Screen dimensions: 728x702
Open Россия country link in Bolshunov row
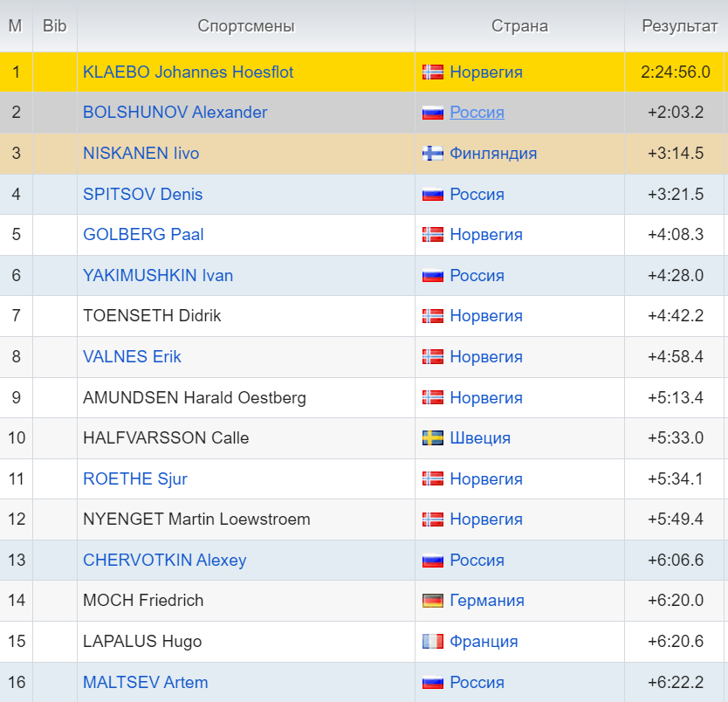[477, 113]
